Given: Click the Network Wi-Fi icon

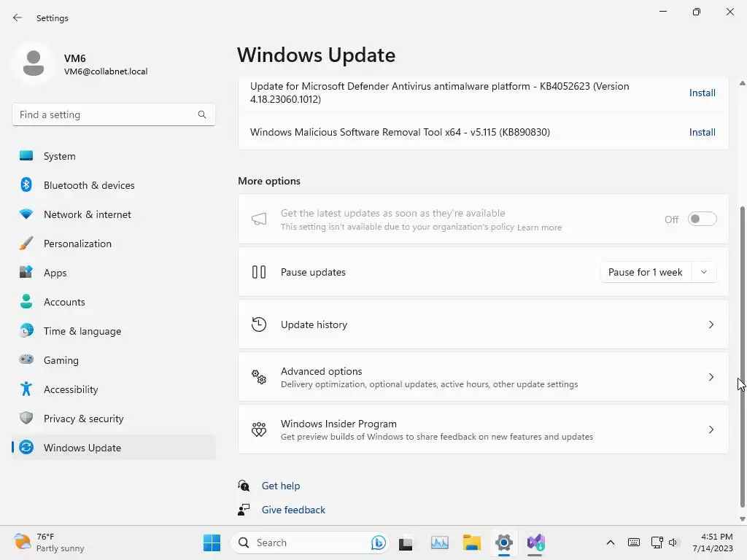Looking at the screenshot, I should coord(26,214).
